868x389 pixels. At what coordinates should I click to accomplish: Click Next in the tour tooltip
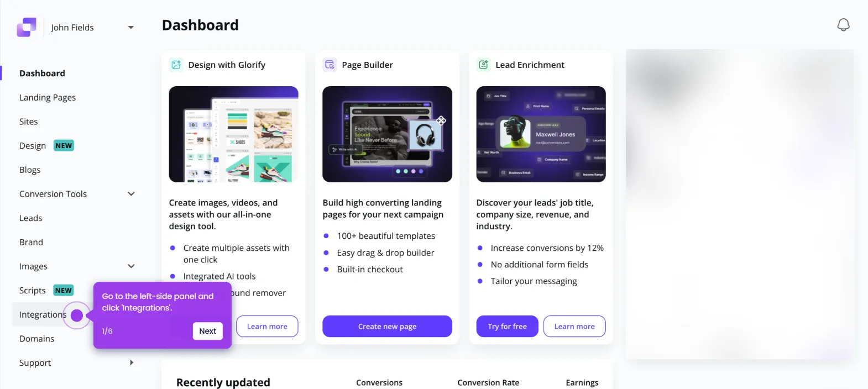(208, 331)
